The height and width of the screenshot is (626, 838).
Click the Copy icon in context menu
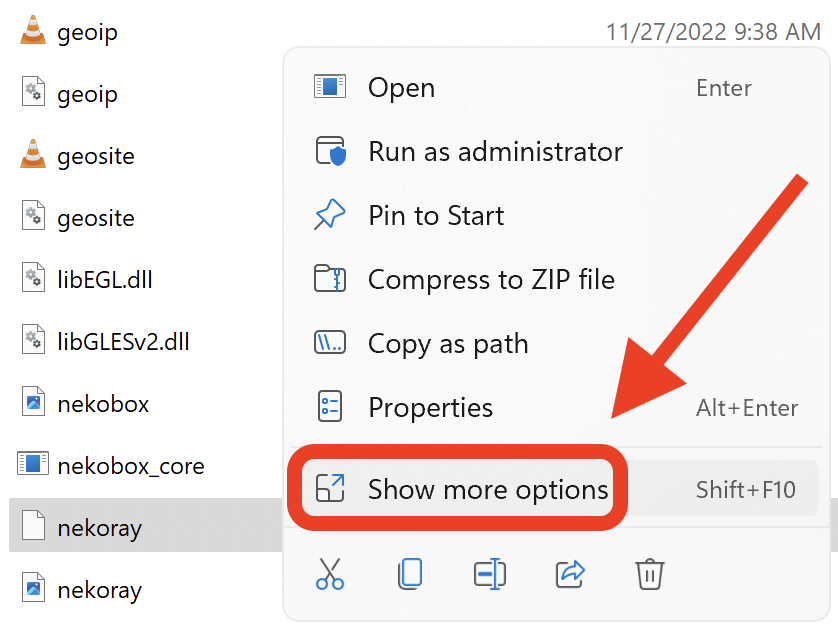pos(410,574)
